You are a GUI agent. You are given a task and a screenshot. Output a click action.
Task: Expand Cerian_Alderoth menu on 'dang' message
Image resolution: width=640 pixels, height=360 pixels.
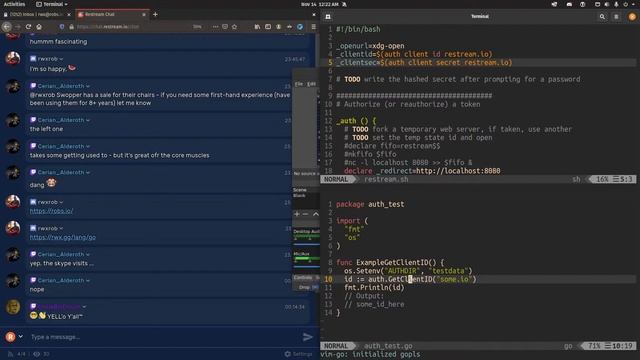point(88,172)
